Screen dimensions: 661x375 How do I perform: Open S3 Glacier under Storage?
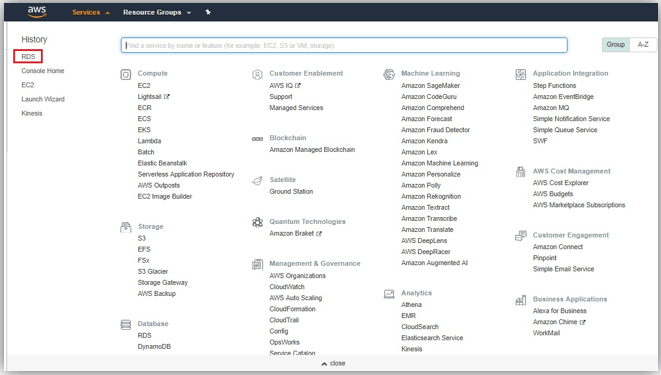tap(153, 271)
